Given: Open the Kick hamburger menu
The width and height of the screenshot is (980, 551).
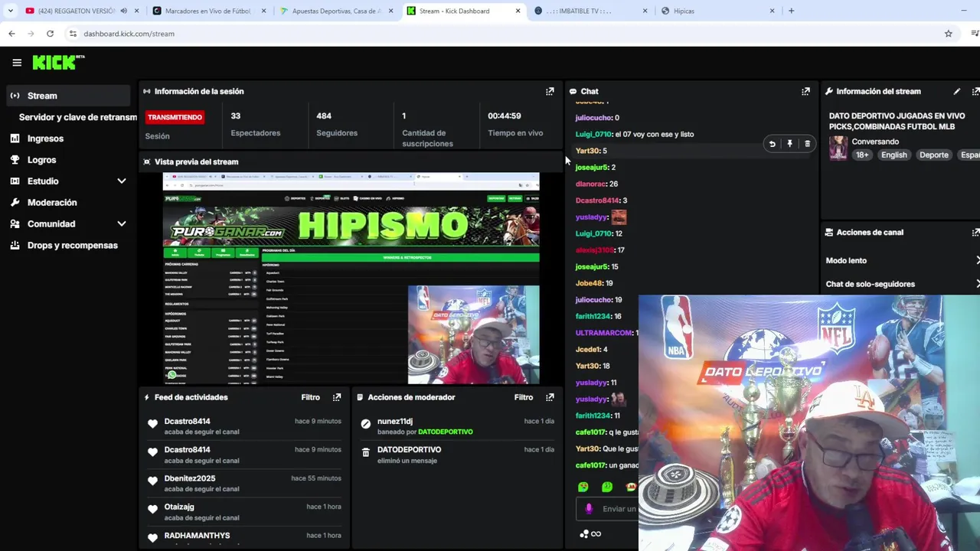Looking at the screenshot, I should [17, 63].
